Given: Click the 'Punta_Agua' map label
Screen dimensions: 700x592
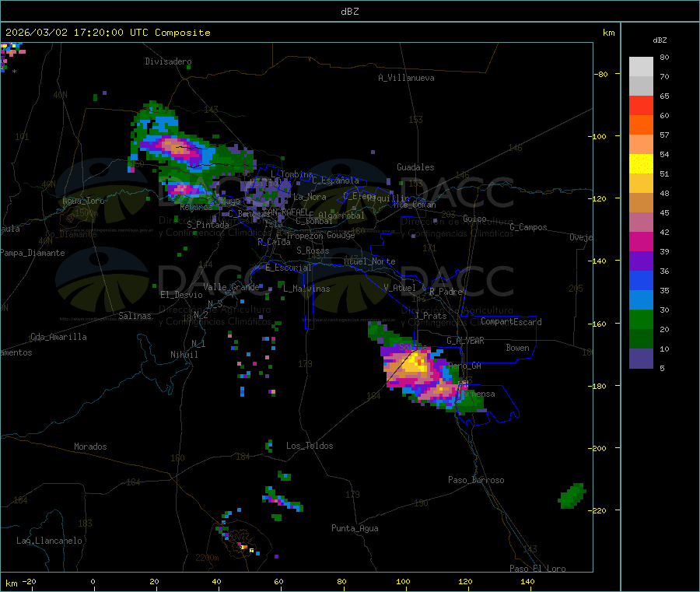Looking at the screenshot, I should pyautogui.click(x=355, y=528).
